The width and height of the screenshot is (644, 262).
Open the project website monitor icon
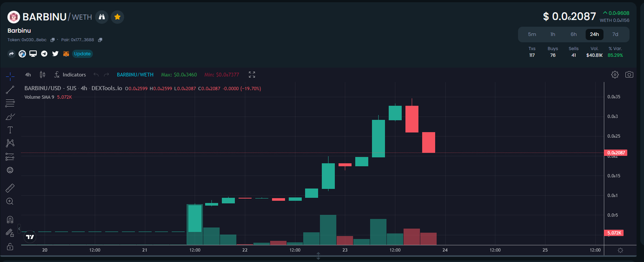33,54
